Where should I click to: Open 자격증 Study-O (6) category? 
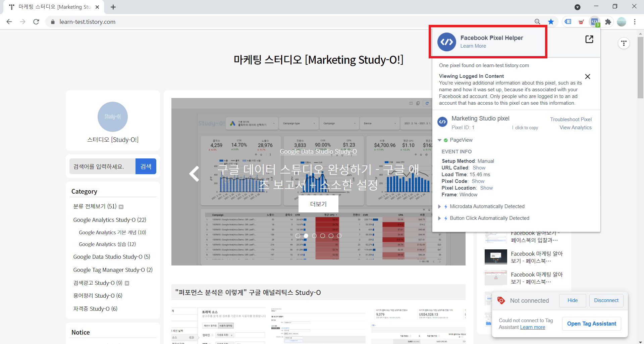pos(95,309)
